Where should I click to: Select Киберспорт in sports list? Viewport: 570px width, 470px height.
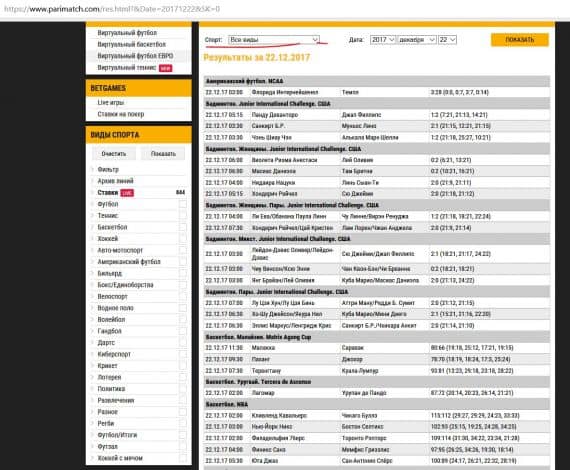point(114,354)
